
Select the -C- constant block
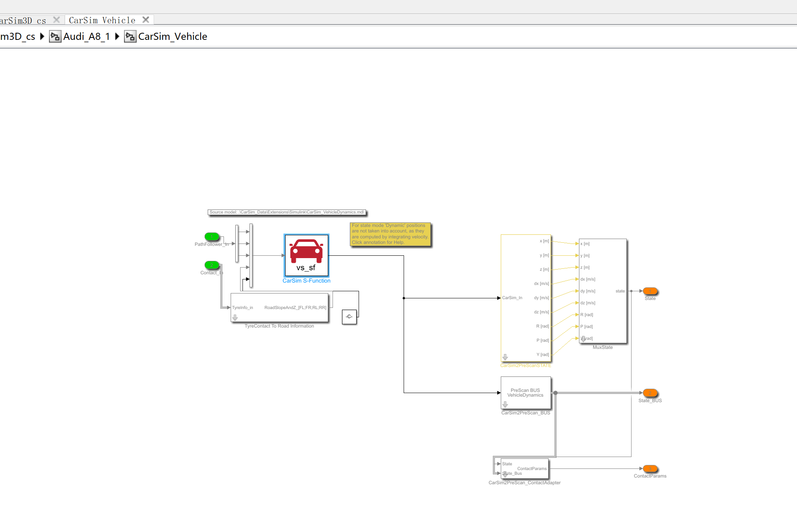pos(349,316)
